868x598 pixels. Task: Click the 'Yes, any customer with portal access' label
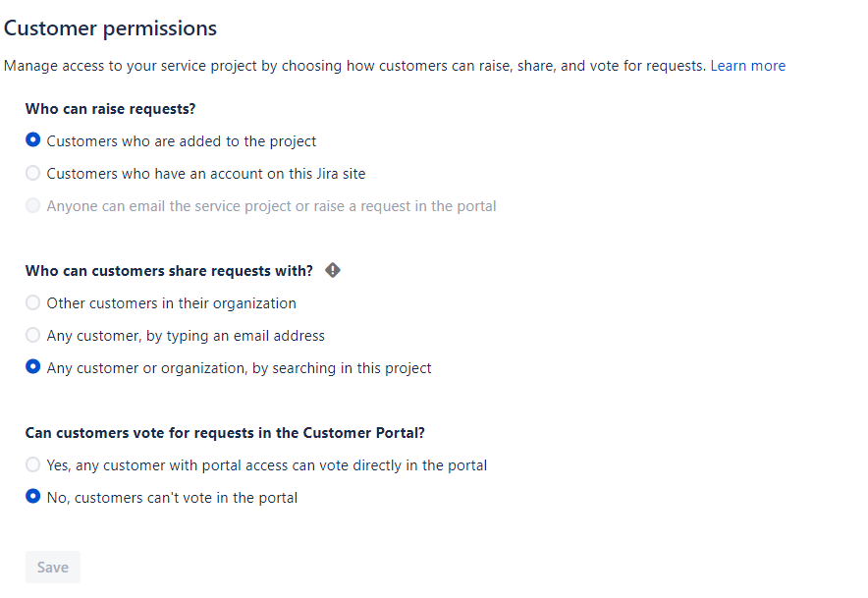coord(267,465)
